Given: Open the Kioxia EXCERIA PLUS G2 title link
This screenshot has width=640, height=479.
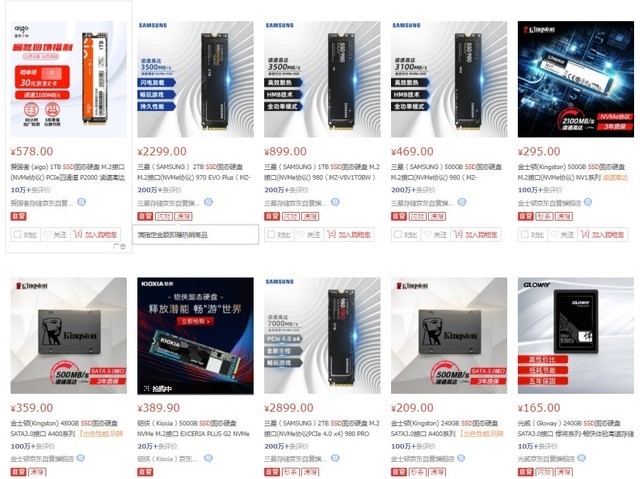Looking at the screenshot, I should pyautogui.click(x=193, y=428).
